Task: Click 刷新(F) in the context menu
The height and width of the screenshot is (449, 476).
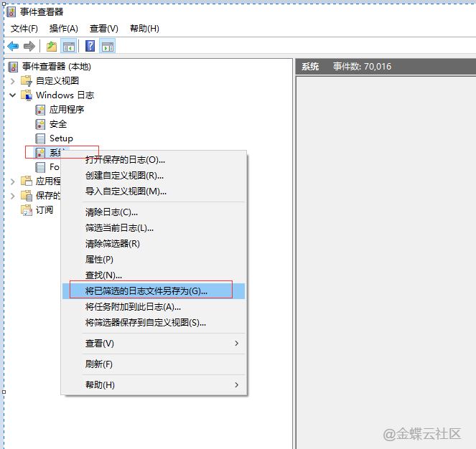Action: (x=98, y=364)
